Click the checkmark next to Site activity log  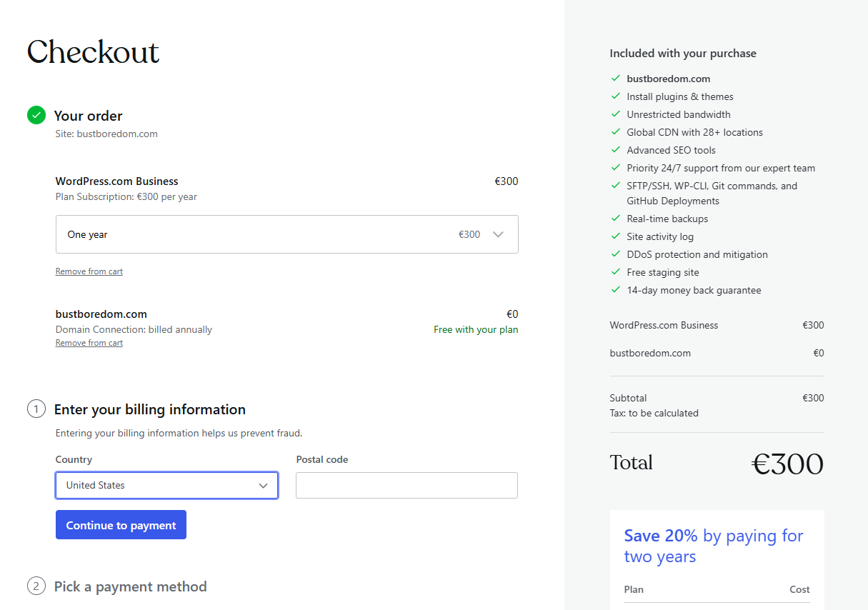click(615, 236)
